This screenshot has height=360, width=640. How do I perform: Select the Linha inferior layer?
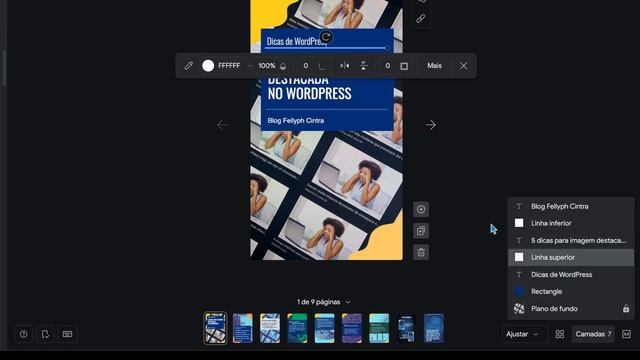coord(571,223)
